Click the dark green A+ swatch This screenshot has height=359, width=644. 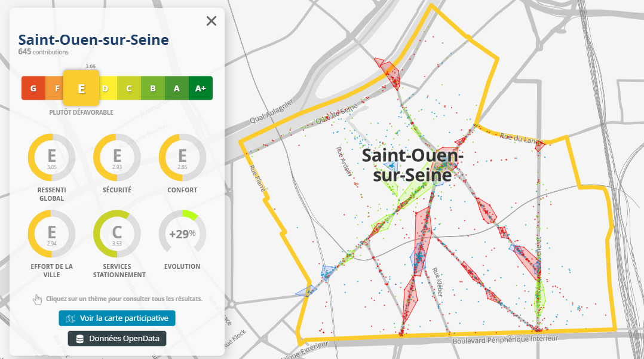201,88
